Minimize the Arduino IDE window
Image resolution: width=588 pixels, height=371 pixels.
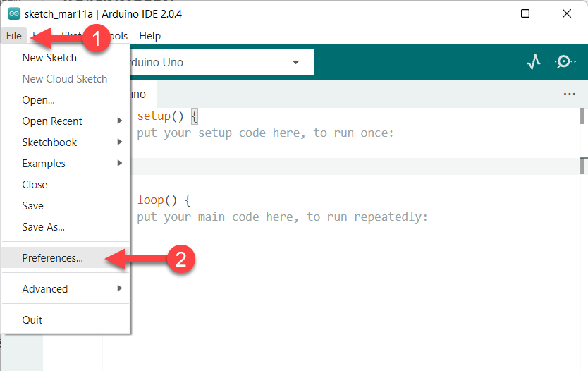484,13
